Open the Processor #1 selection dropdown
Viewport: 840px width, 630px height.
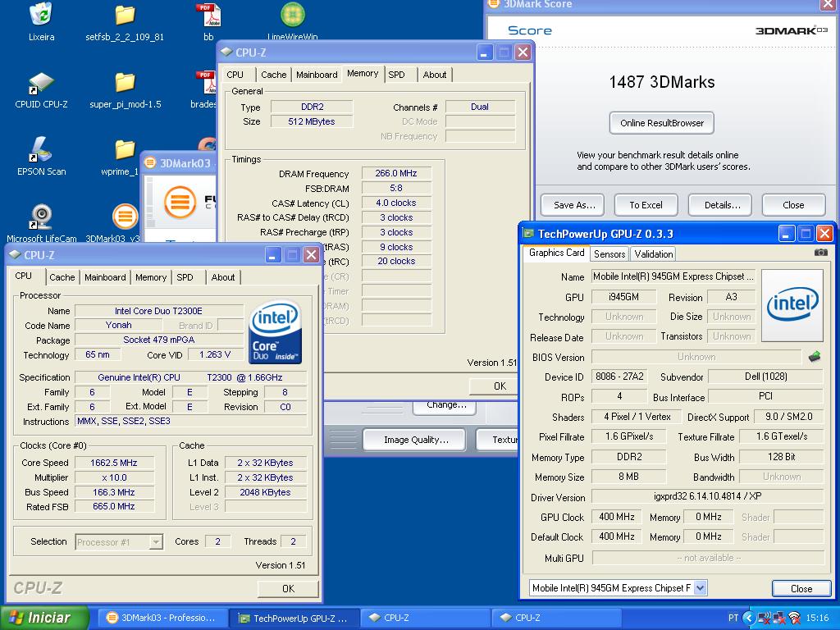pyautogui.click(x=156, y=542)
